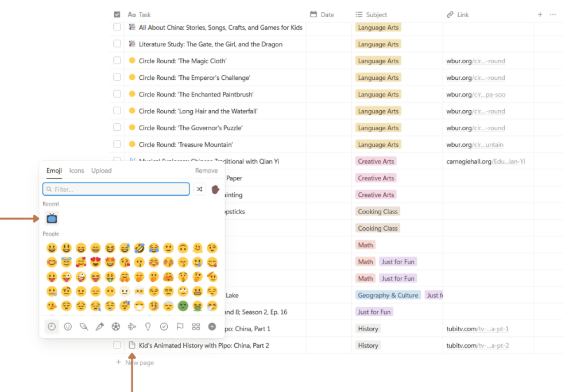The image size is (588, 392).
Task: Jump to the Flags emoji category
Action: (180, 327)
